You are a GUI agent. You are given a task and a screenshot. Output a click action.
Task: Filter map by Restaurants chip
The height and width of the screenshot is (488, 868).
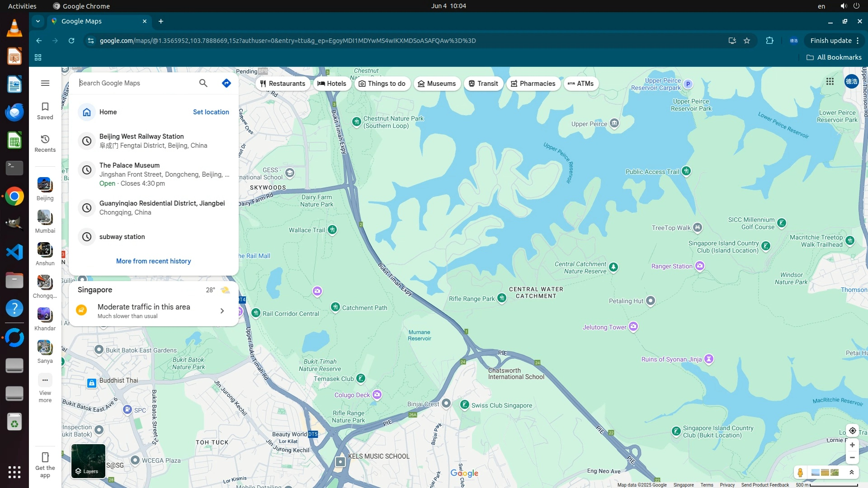click(x=283, y=84)
